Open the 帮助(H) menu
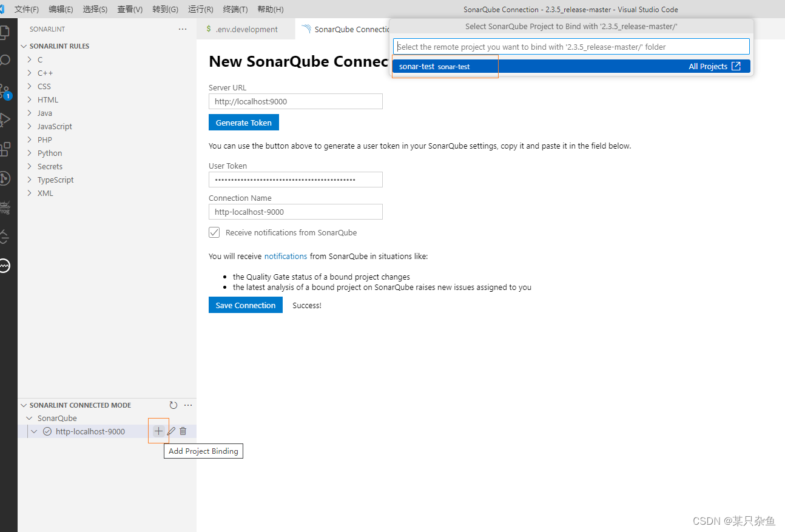 tap(271, 9)
